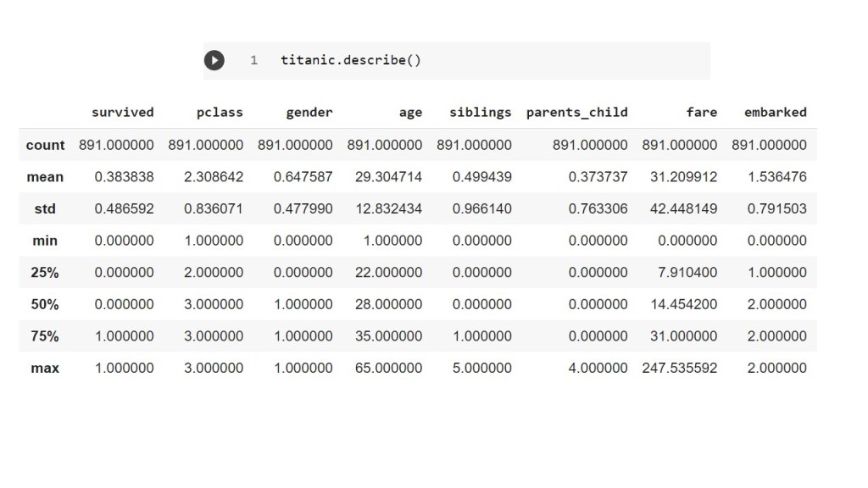868x488 pixels.
Task: Select the mean age value 29.304714
Action: point(385,177)
